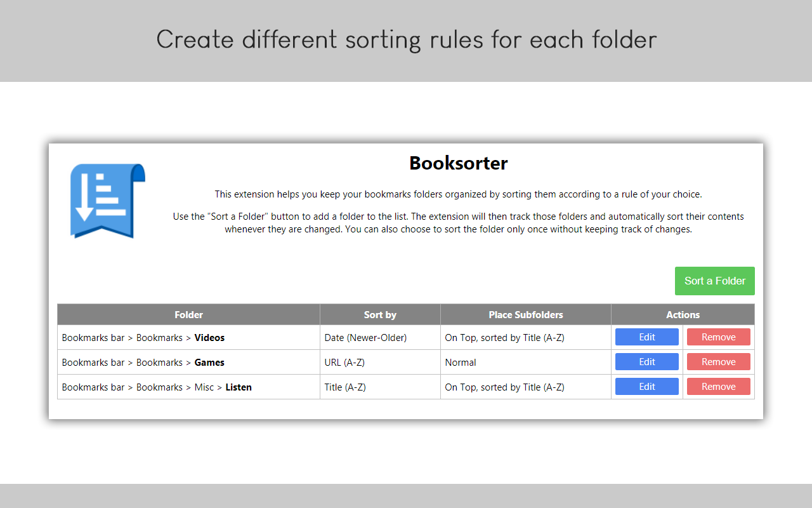
Task: Remove the Videos folder rule
Action: [718, 337]
